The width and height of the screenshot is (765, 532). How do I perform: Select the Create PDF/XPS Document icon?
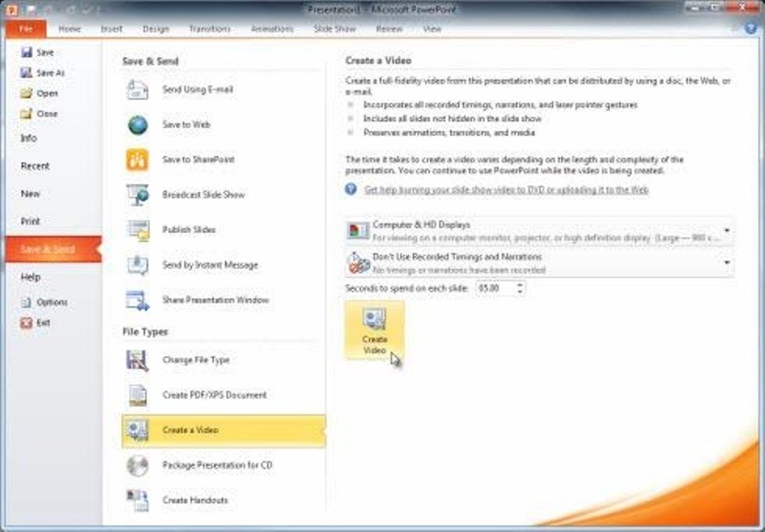click(x=138, y=395)
